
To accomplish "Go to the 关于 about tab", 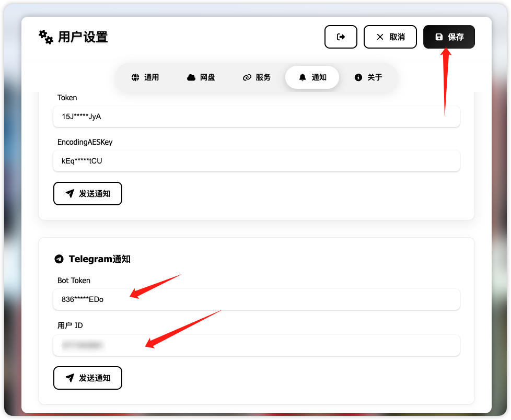I will (368, 77).
